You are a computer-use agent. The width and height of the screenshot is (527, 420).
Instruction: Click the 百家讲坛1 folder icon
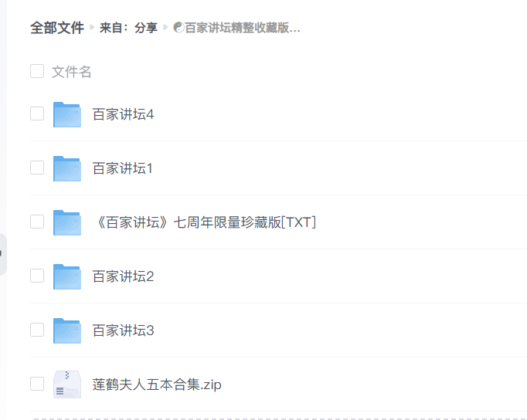pos(67,168)
